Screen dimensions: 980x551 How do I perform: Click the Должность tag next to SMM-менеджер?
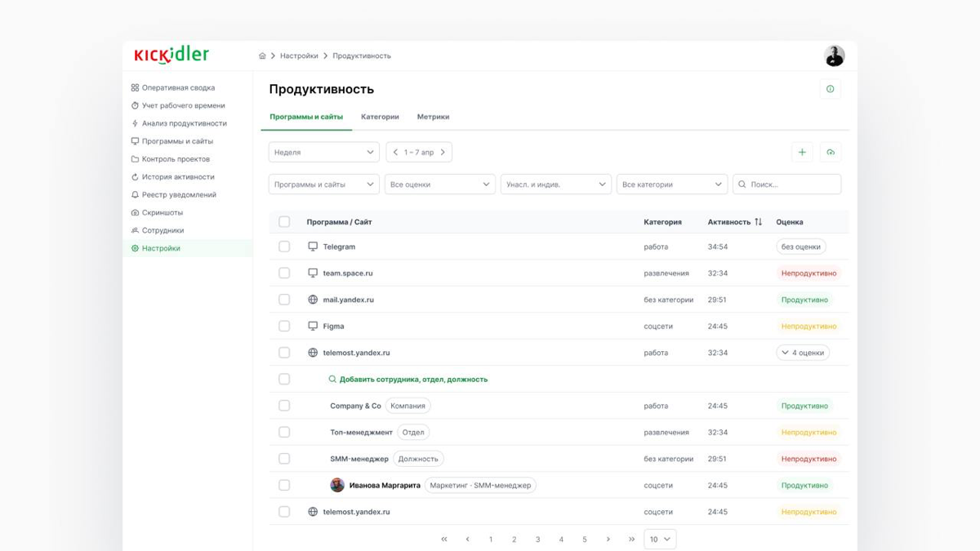point(418,459)
